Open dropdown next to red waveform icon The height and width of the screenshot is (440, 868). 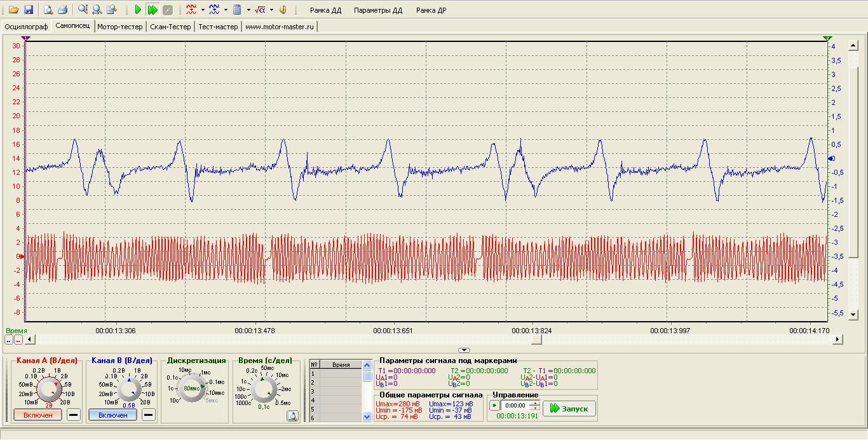tap(203, 10)
